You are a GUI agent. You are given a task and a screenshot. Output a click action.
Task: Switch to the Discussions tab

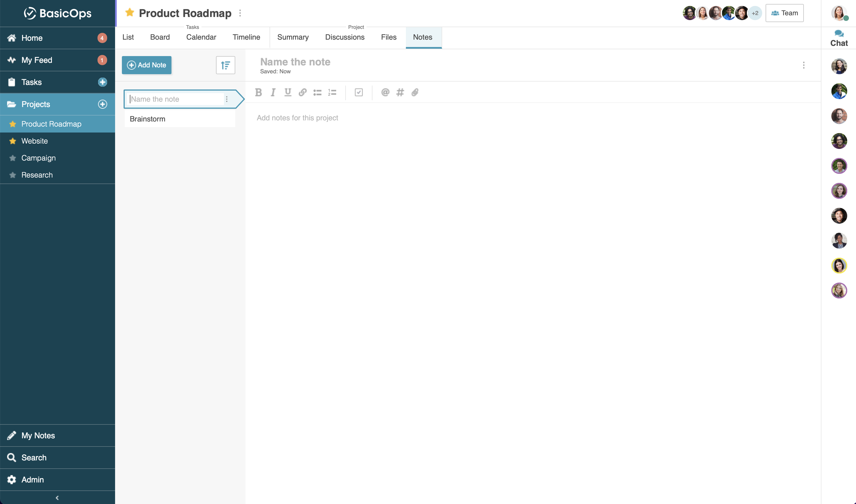pos(345,37)
